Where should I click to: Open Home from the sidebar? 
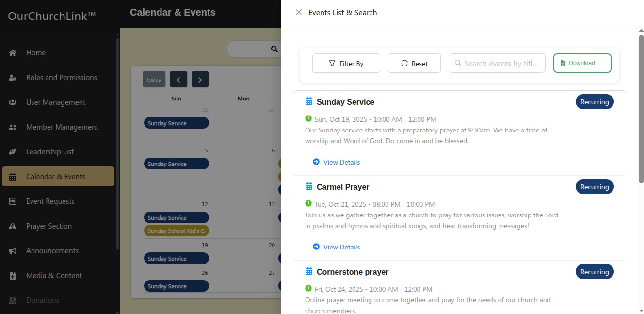[x=35, y=53]
